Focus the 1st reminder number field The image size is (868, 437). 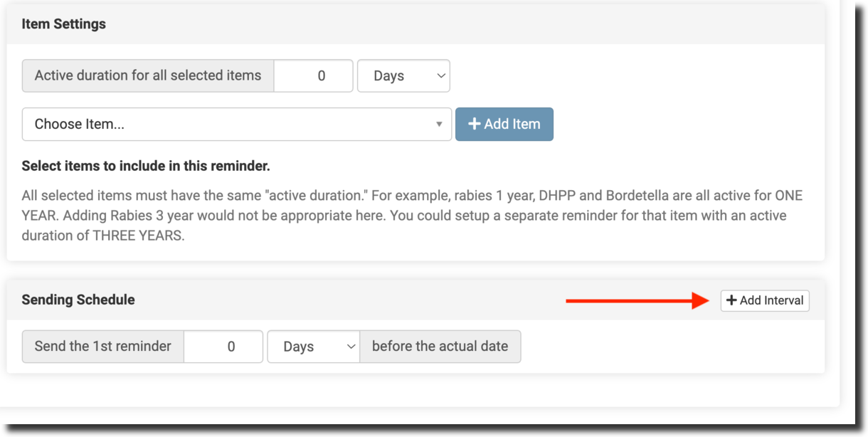point(223,347)
